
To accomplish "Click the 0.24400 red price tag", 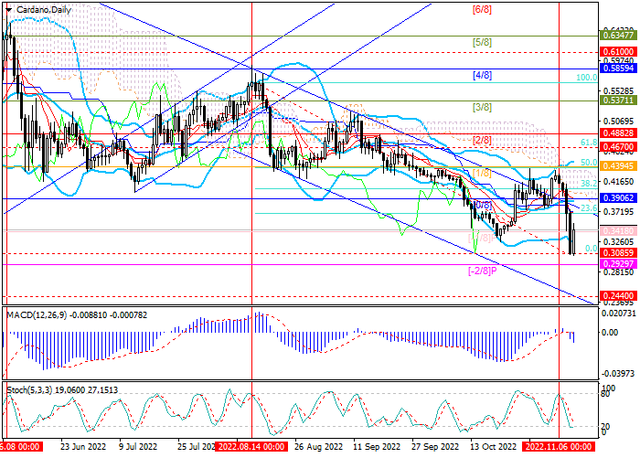I will 619,297.
